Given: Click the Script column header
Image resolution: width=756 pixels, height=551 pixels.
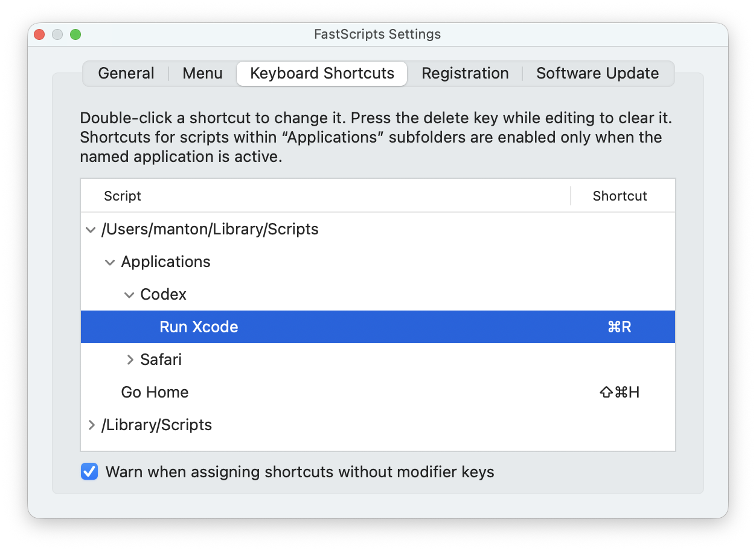Looking at the screenshot, I should coord(122,196).
